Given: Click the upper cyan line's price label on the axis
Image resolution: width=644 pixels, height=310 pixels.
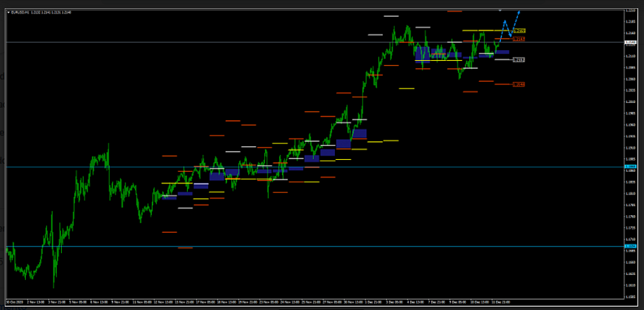Looking at the screenshot, I should 630,167.
